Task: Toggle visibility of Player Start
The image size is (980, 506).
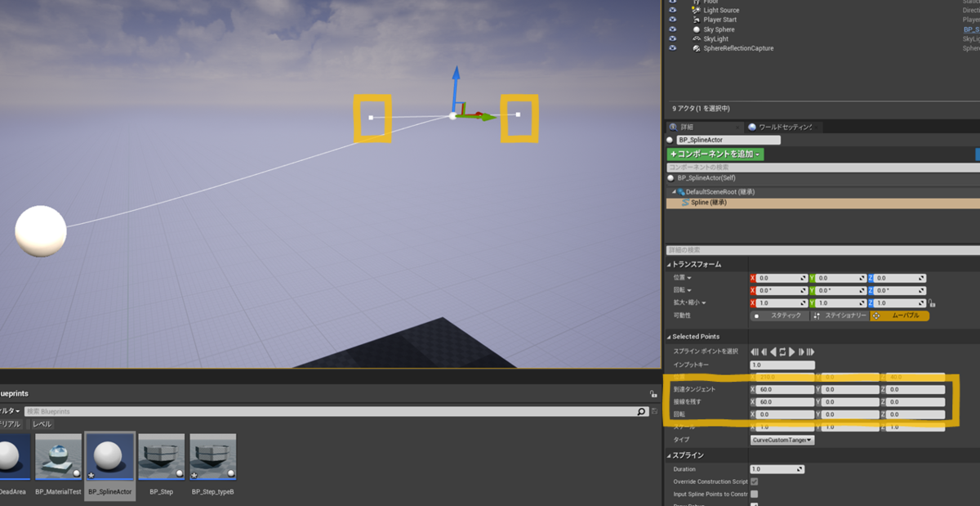Action: coord(673,20)
